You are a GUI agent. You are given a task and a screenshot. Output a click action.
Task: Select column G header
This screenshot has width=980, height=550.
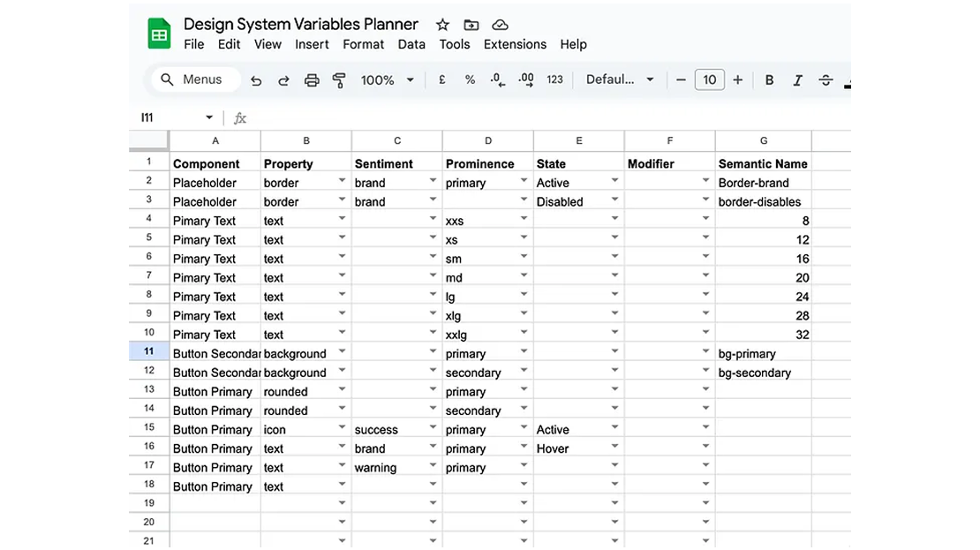coord(764,140)
